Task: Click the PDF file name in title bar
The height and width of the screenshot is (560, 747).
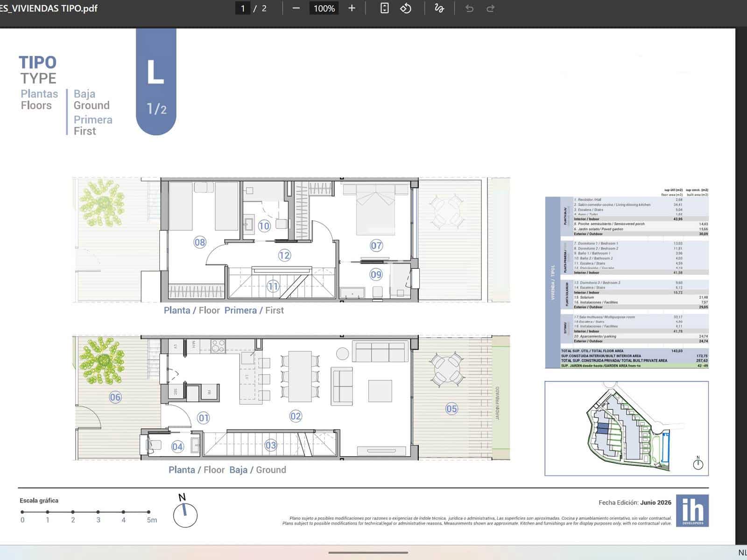Action: (x=49, y=8)
